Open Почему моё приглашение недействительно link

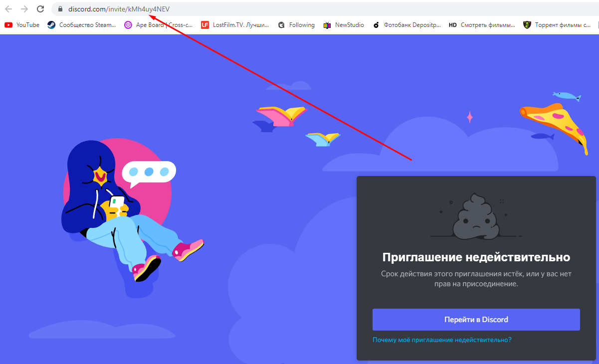pyautogui.click(x=442, y=340)
